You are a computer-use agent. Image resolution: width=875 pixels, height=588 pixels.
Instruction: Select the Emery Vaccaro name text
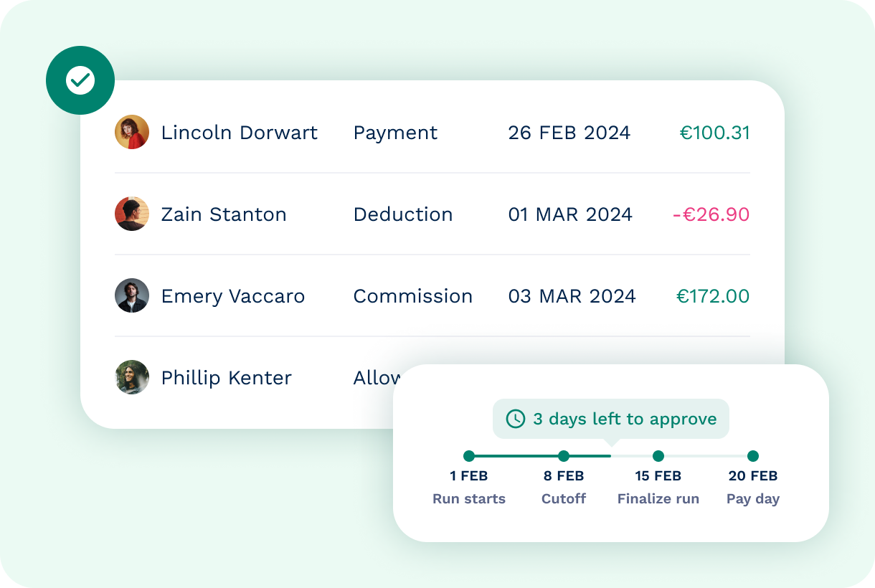[233, 296]
